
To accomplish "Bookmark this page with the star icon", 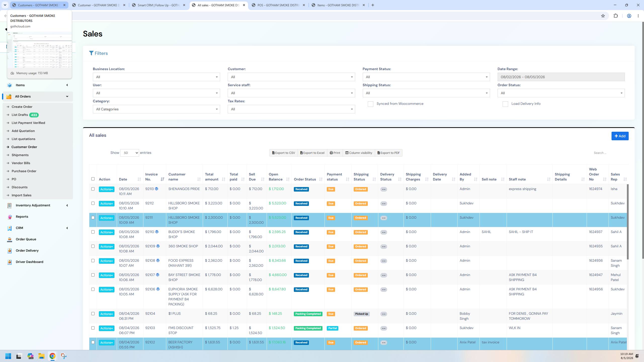I will pyautogui.click(x=603, y=16).
